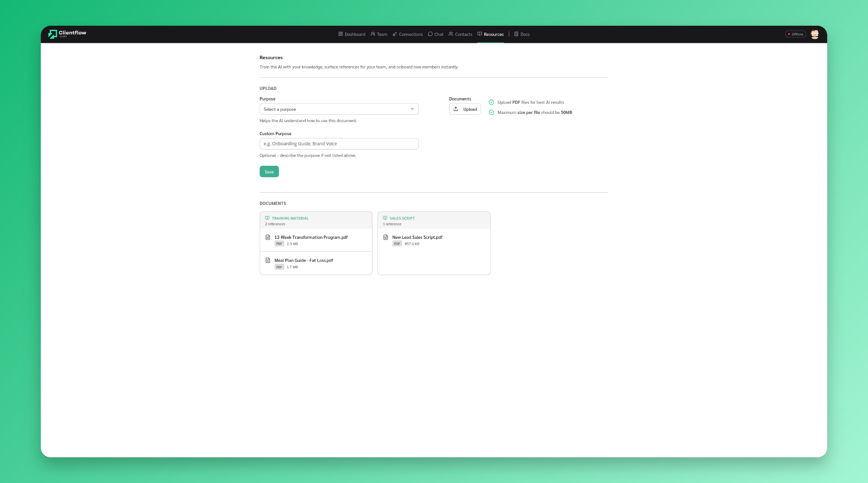This screenshot has height=483, width=868.
Task: Click the green check beside PDF upload tip
Action: pos(491,102)
